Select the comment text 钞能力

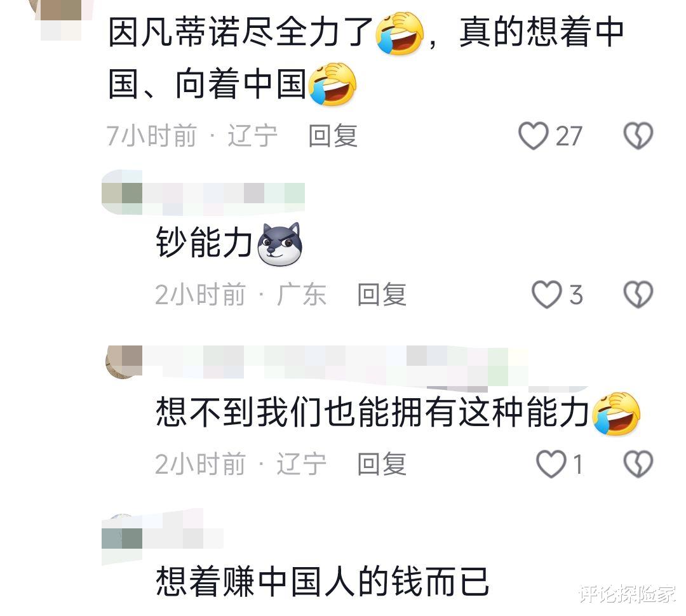point(204,243)
